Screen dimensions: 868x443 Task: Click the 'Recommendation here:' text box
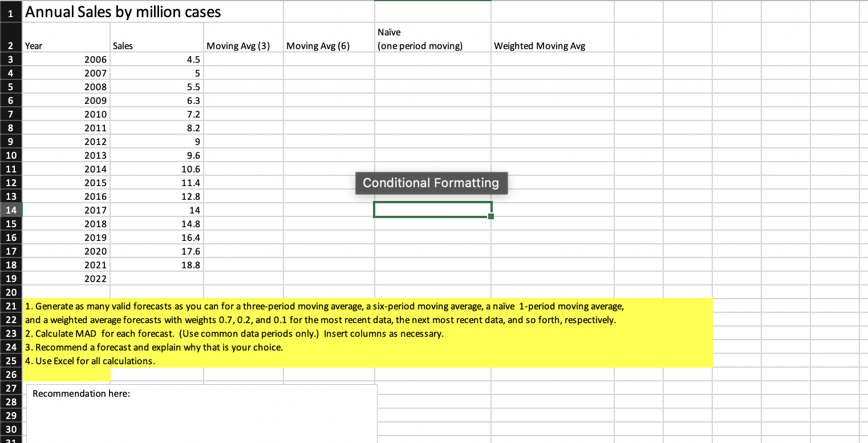[x=202, y=414]
